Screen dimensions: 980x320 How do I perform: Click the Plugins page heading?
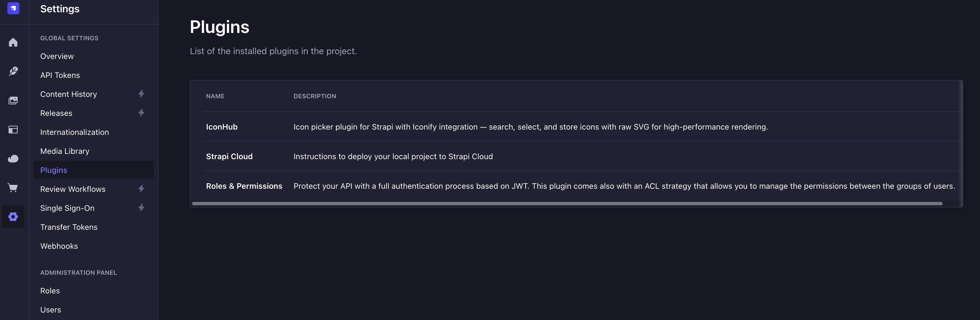[x=219, y=27]
